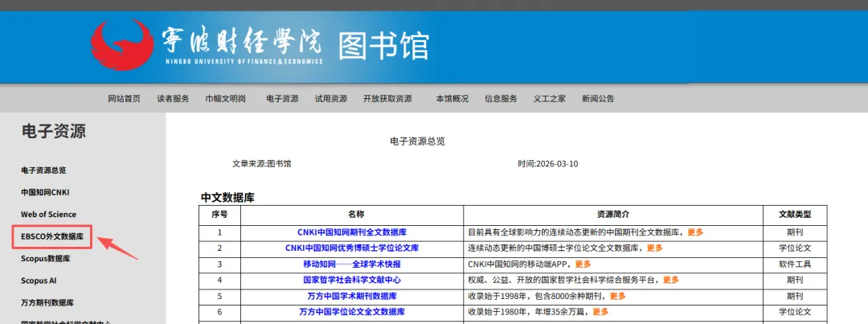The image size is (868, 324).
Task: Click the 文献类型 column header
Action: [795, 215]
